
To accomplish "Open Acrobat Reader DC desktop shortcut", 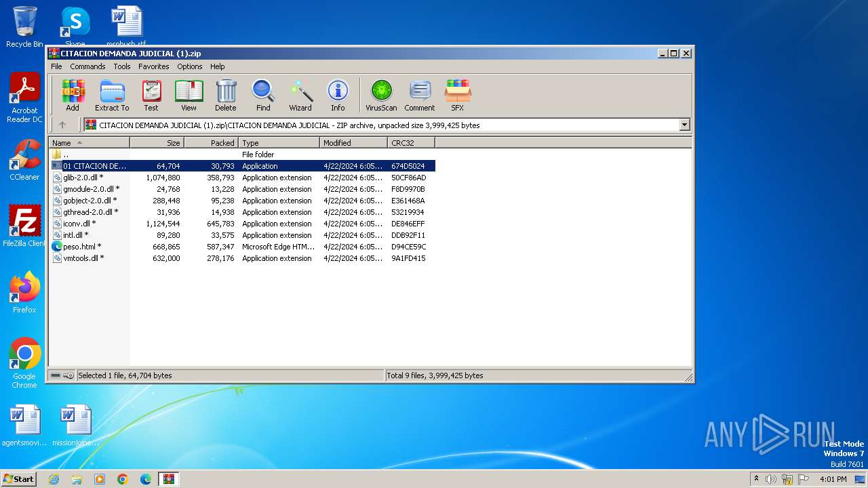I will tap(24, 98).
